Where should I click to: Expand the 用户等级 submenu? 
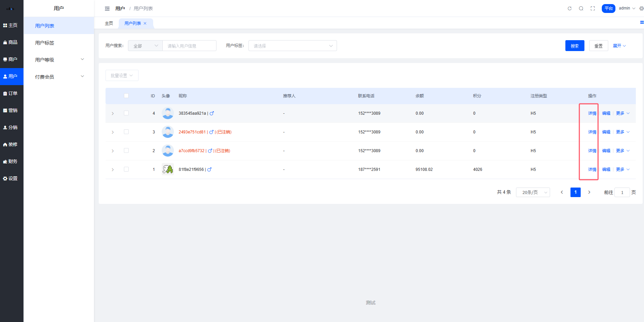[59, 60]
